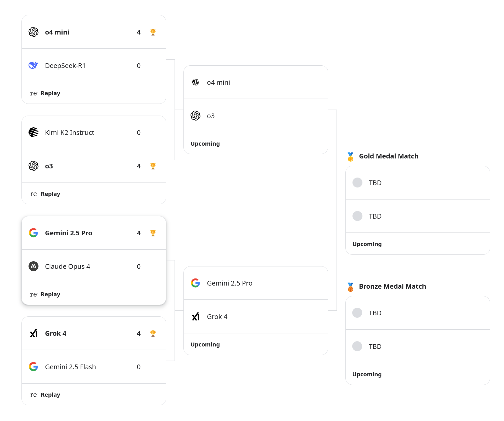
Task: Click second TBD slot in Bronze Medal Match
Action: pyautogui.click(x=418, y=346)
